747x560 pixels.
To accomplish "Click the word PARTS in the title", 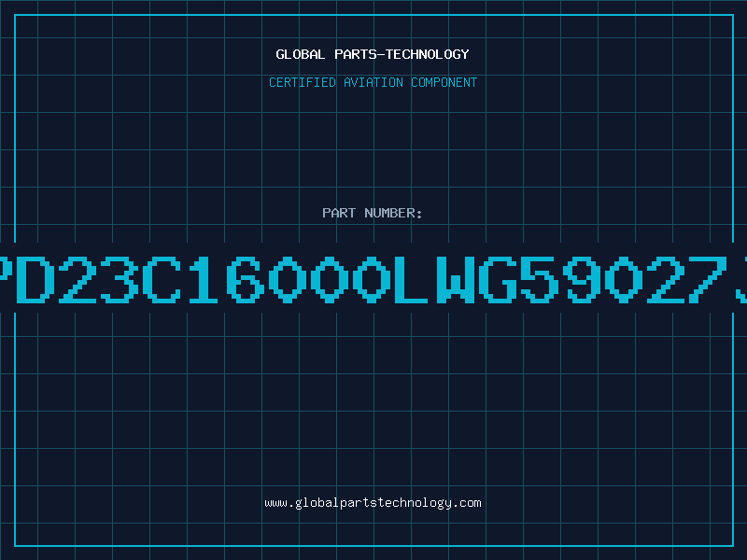I will click(356, 54).
